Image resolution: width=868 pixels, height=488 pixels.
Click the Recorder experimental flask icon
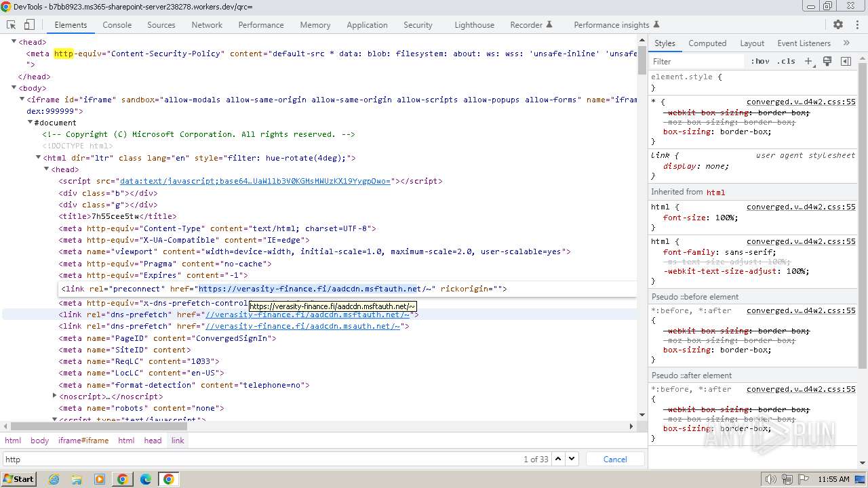pos(549,24)
